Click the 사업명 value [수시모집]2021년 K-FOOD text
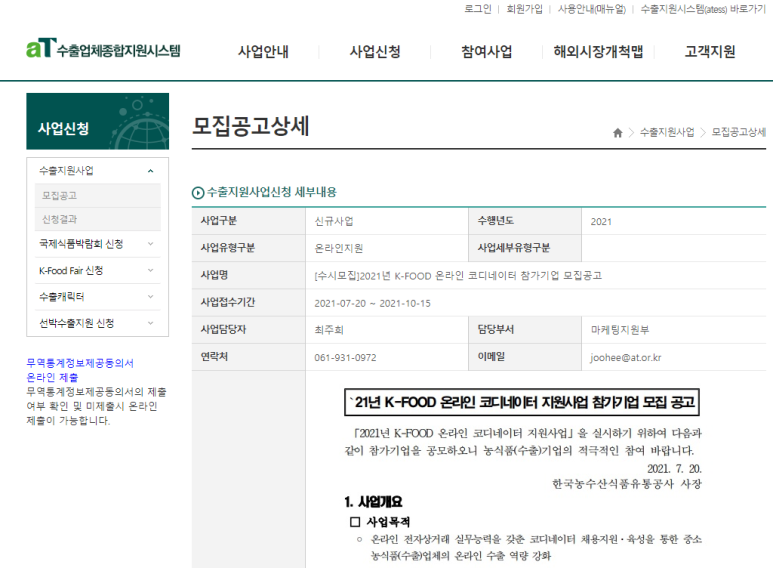 (458, 276)
